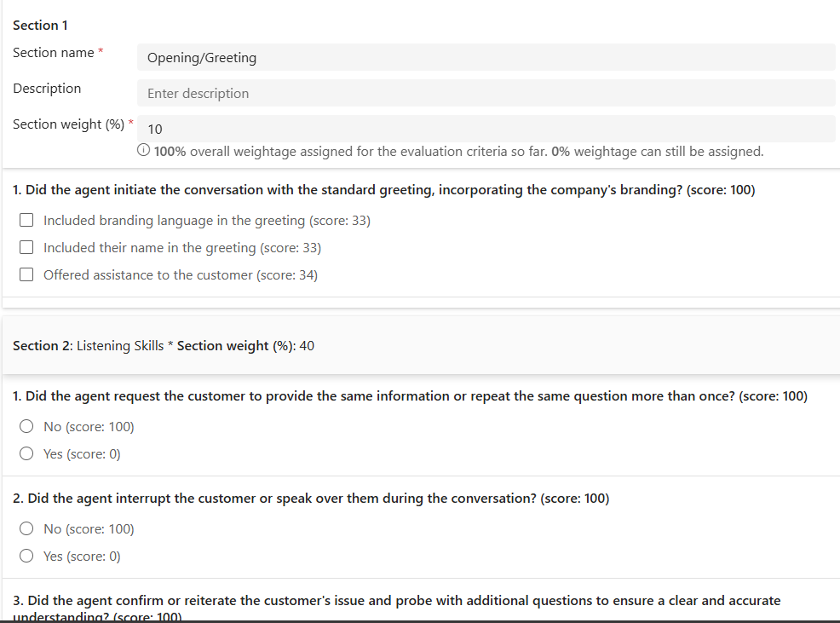840x623 pixels.
Task: Tick 'Included their name in the greeting'
Action: tap(27, 248)
